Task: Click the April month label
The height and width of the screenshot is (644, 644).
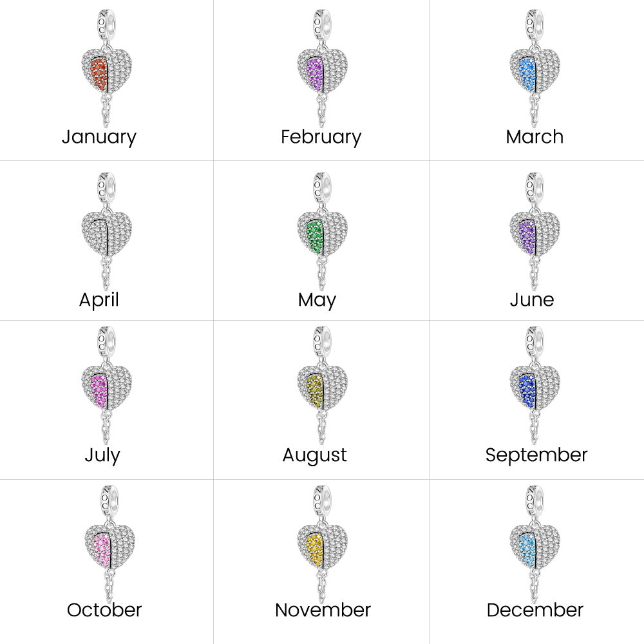Action: pyautogui.click(x=99, y=299)
